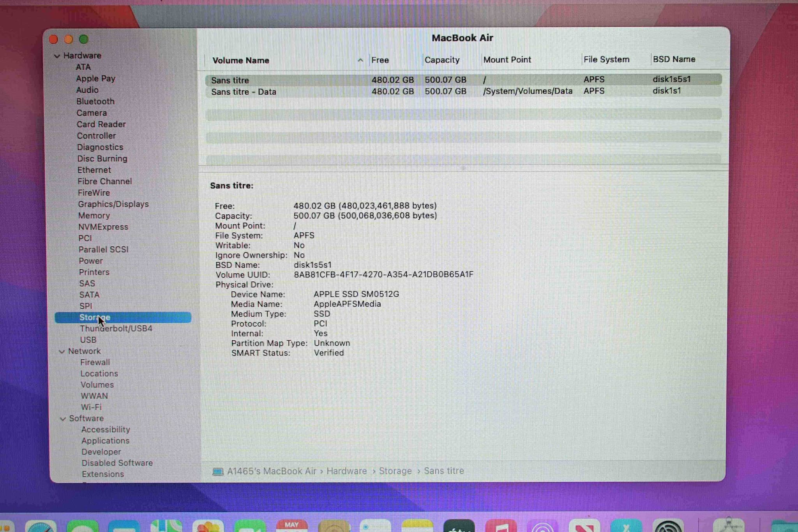Open System Preferences from the Dock
798x532 pixels.
point(668,526)
